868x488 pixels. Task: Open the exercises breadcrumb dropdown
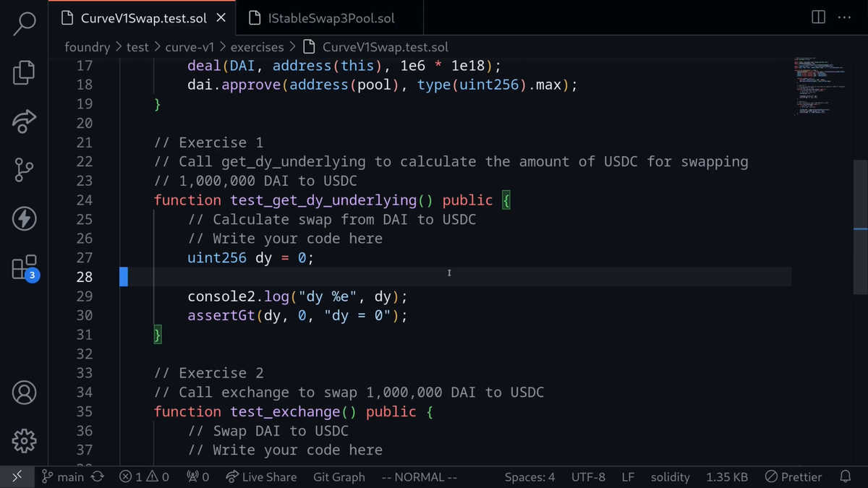click(257, 46)
